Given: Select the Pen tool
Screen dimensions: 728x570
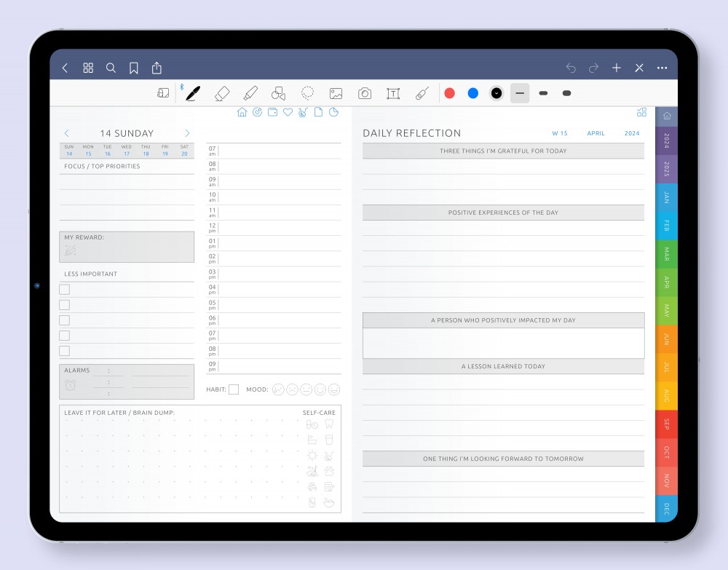Looking at the screenshot, I should click(193, 93).
